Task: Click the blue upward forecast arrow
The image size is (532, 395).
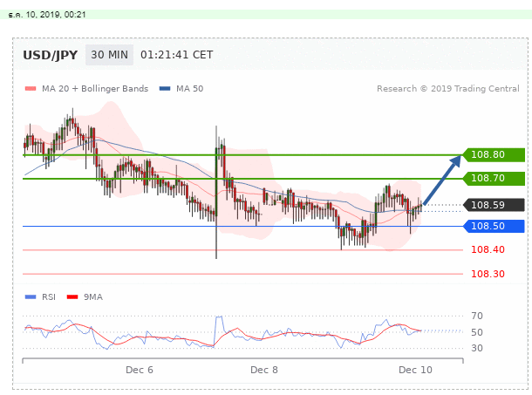Action: tap(443, 179)
